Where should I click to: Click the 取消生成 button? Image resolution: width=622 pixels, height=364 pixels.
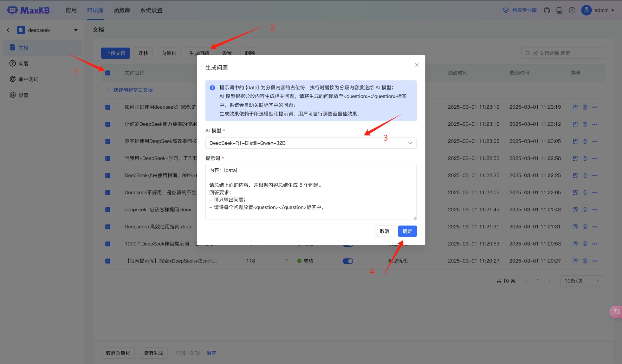click(x=153, y=353)
